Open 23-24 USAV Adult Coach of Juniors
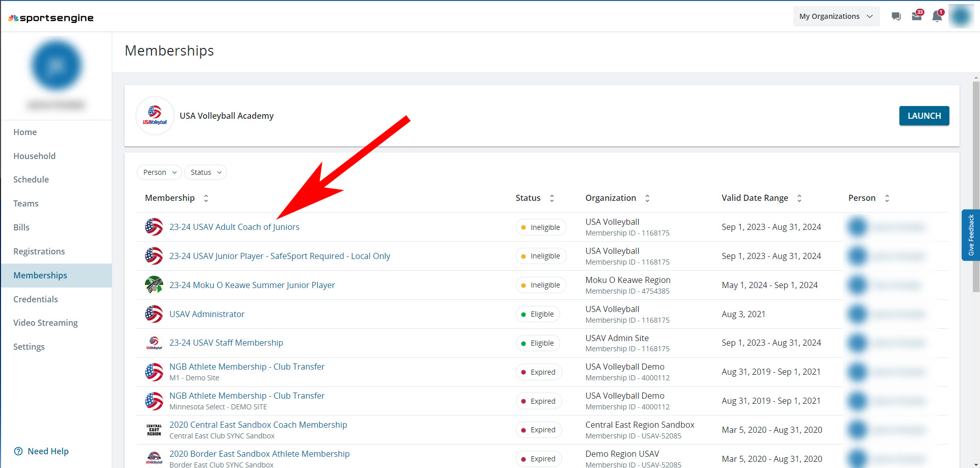980x468 pixels. pyautogui.click(x=234, y=227)
